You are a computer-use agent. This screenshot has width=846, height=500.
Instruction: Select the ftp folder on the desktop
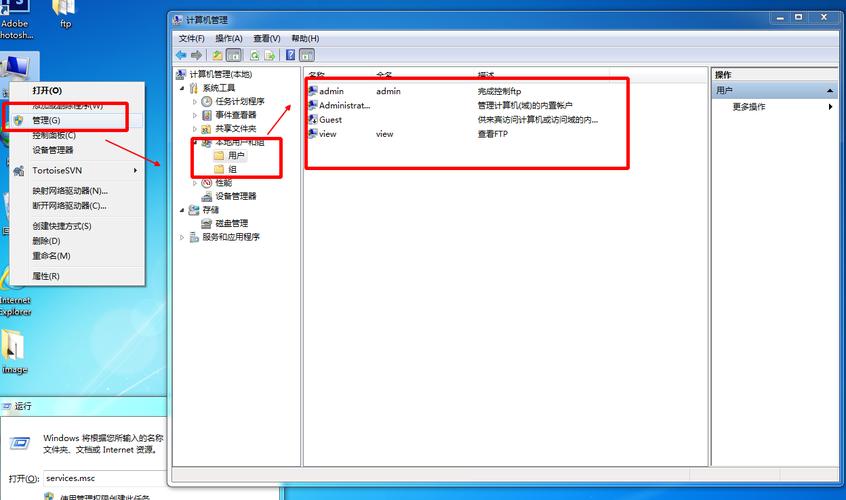click(64, 13)
